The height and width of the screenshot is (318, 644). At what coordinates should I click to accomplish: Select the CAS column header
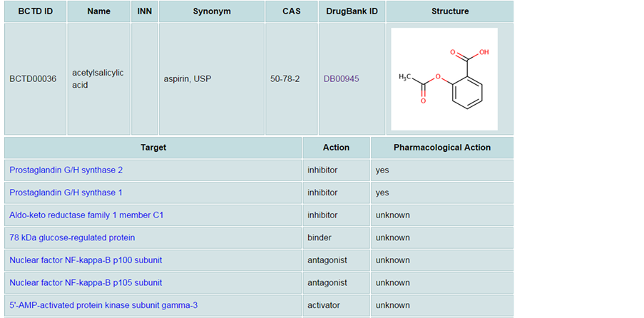[x=292, y=11]
